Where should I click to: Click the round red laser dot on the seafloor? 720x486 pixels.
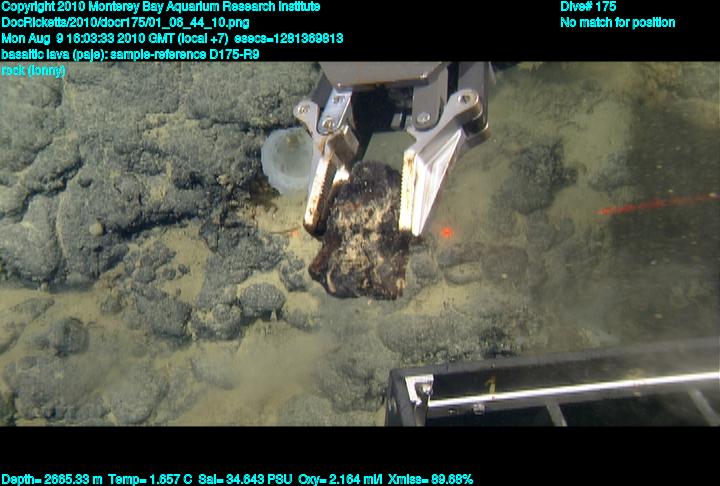[x=445, y=232]
